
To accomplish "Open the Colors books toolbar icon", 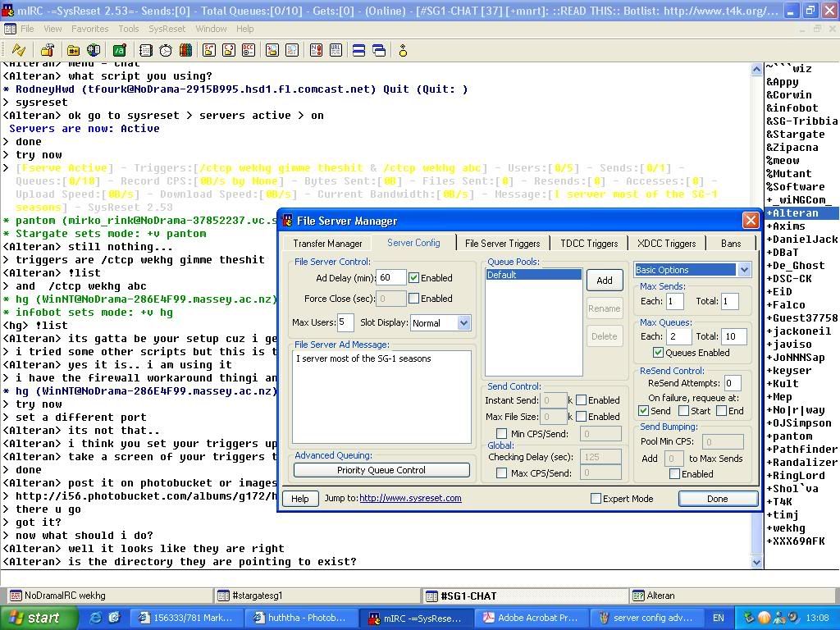I will pyautogui.click(x=186, y=50).
